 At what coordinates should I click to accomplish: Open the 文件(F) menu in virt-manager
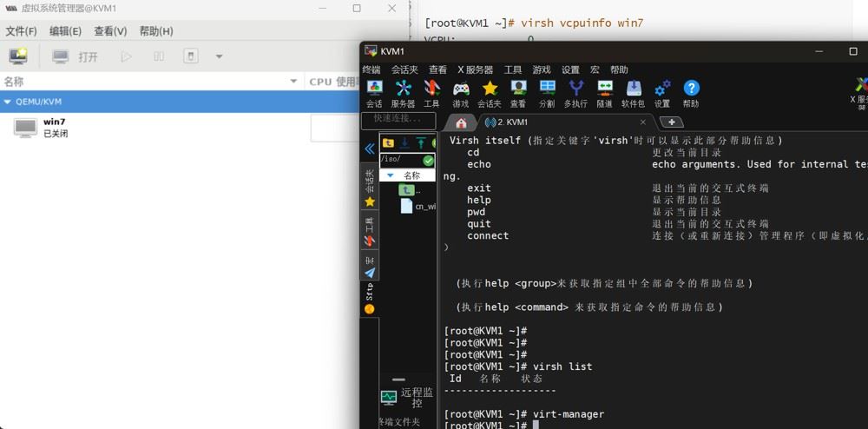click(21, 31)
